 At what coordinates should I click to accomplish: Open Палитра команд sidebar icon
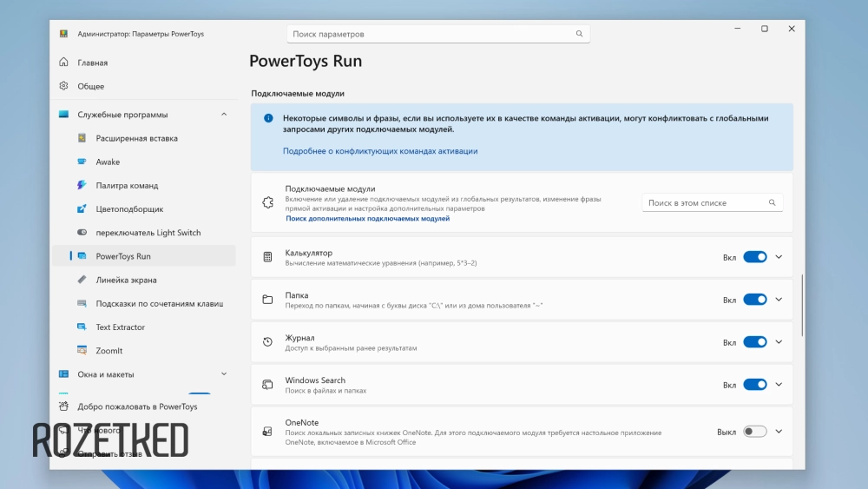82,185
